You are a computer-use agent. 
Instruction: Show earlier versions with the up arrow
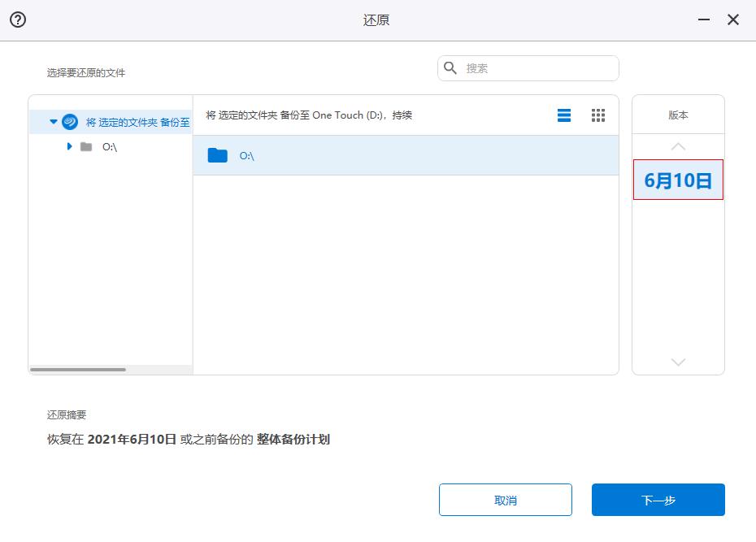click(x=678, y=146)
